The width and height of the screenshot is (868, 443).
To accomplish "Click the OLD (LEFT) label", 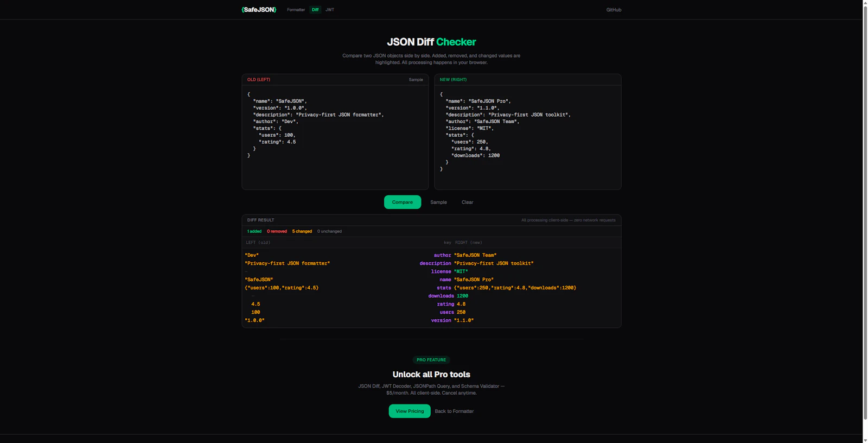I will 259,80.
